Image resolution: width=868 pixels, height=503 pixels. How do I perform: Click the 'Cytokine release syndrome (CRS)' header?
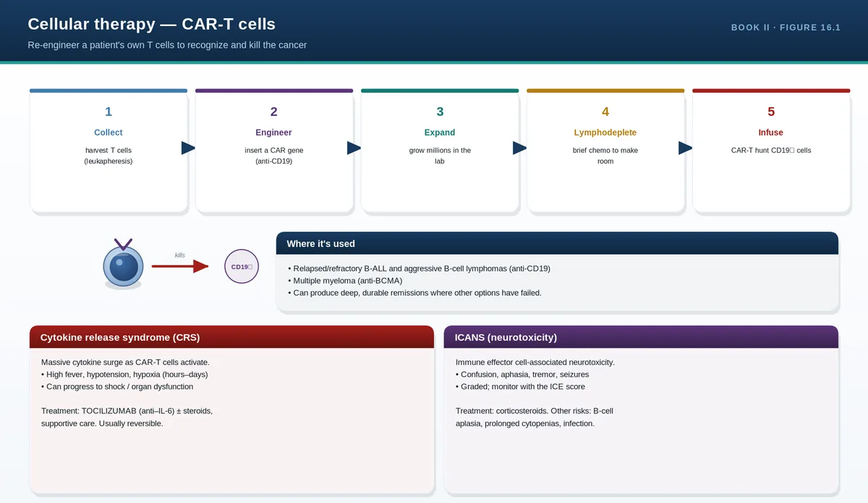tap(231, 337)
